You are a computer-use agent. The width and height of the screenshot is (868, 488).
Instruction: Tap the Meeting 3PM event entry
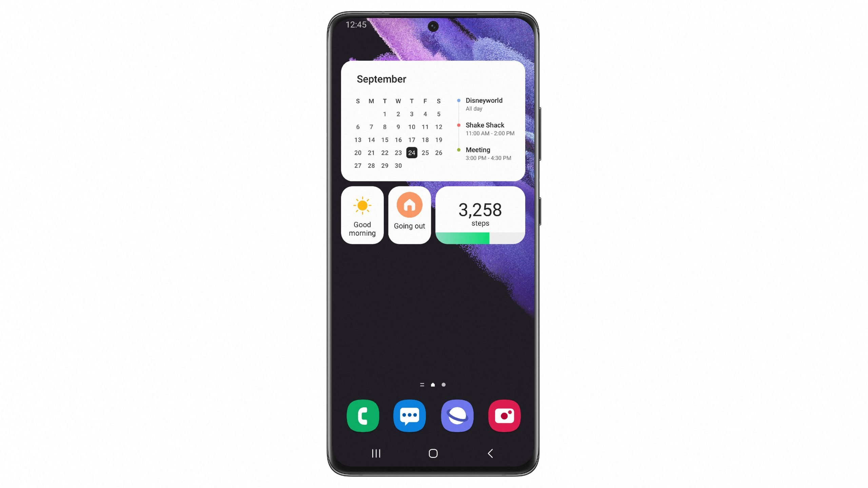point(488,153)
